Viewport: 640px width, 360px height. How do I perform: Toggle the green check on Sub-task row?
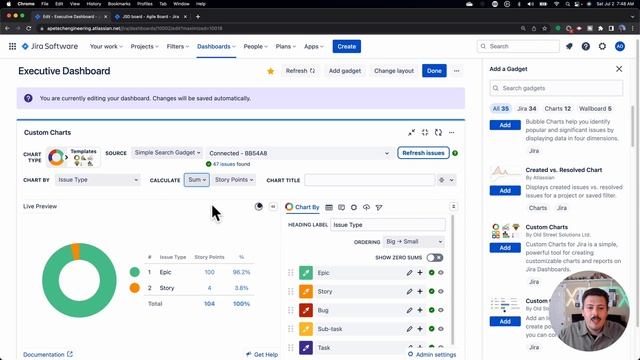[x=431, y=329]
